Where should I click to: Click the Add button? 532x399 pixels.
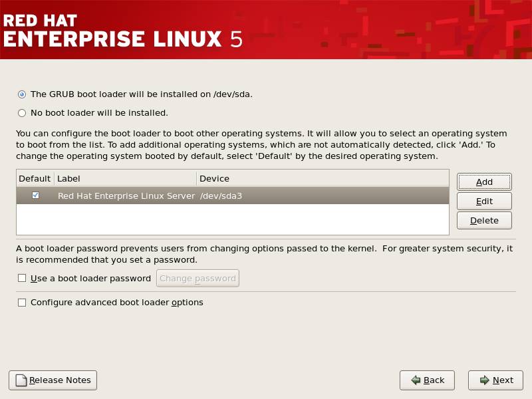(x=484, y=182)
